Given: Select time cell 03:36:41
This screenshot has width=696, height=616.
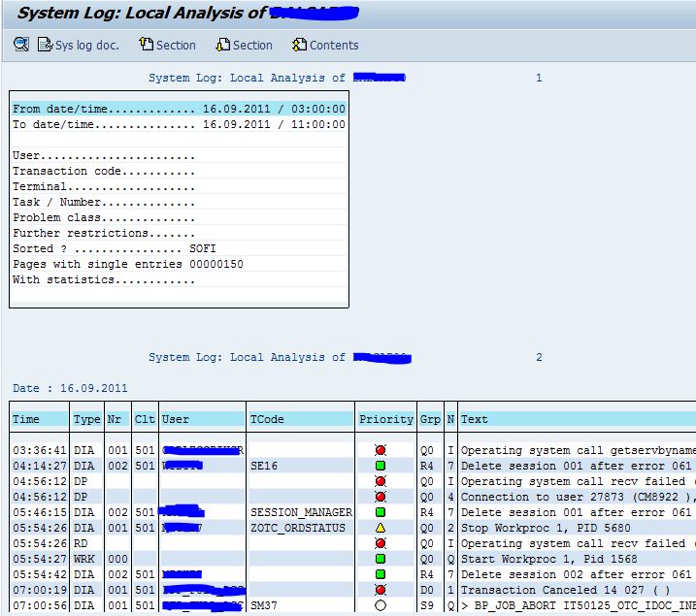Looking at the screenshot, I should [39, 450].
